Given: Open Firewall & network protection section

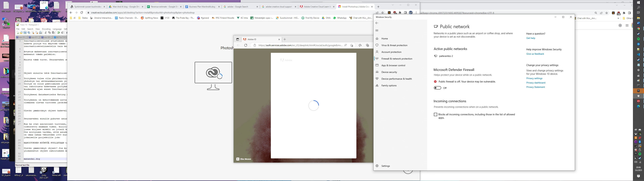Looking at the screenshot, I should click(x=396, y=59).
